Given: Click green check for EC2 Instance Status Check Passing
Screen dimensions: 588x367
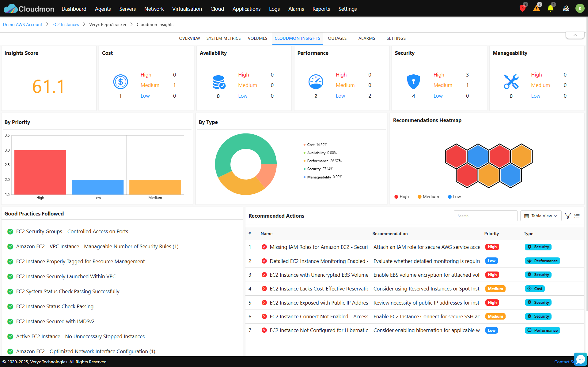Looking at the screenshot, I should click(10, 307).
